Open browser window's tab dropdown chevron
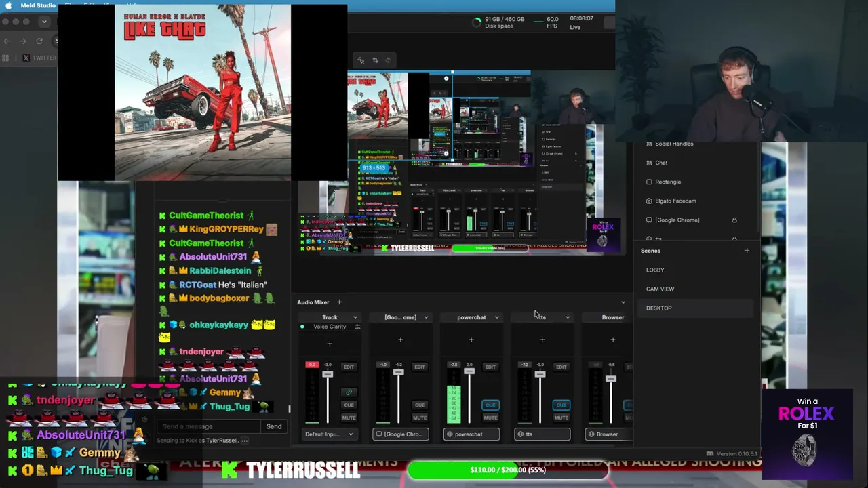The width and height of the screenshot is (868, 488). 44,22
